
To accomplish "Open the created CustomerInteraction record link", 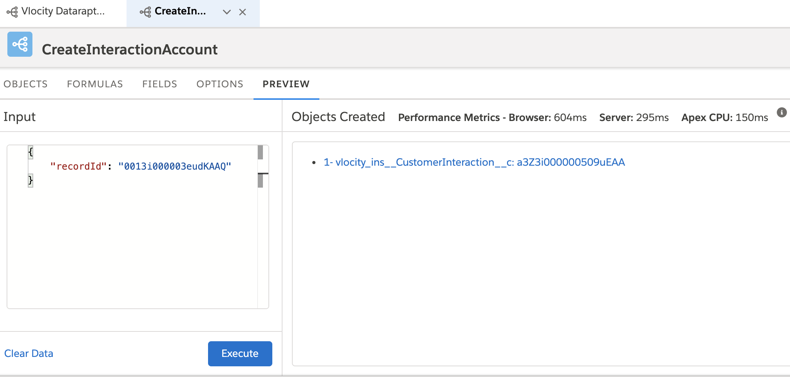I will pos(474,162).
